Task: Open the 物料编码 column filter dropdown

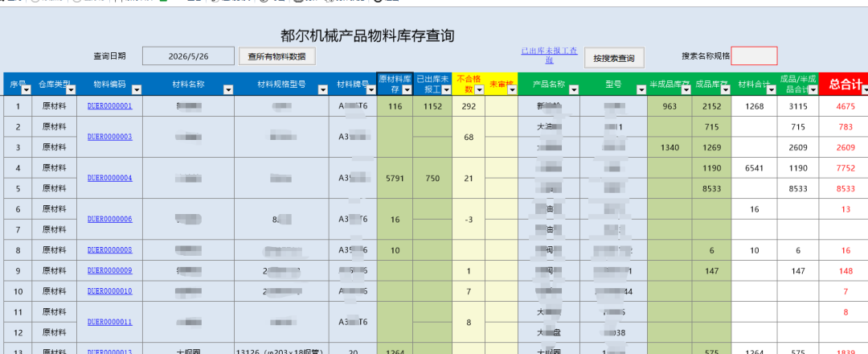Action: tap(136, 90)
